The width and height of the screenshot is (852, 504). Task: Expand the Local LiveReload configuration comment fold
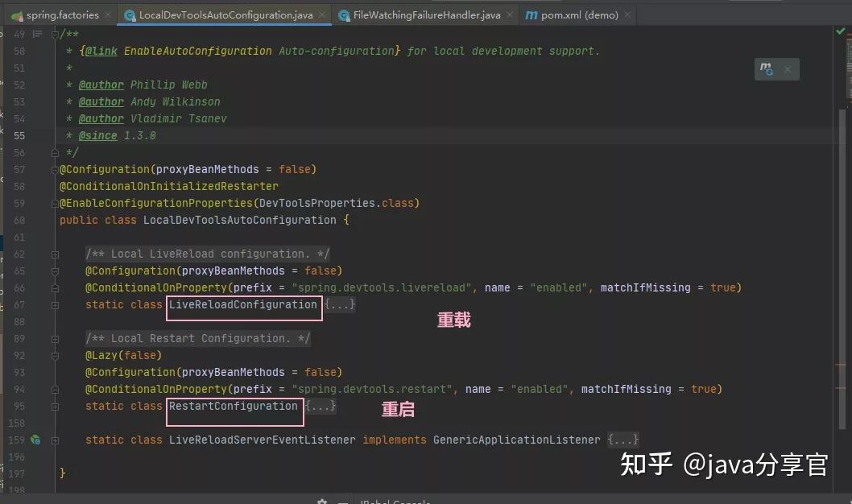tap(55, 254)
